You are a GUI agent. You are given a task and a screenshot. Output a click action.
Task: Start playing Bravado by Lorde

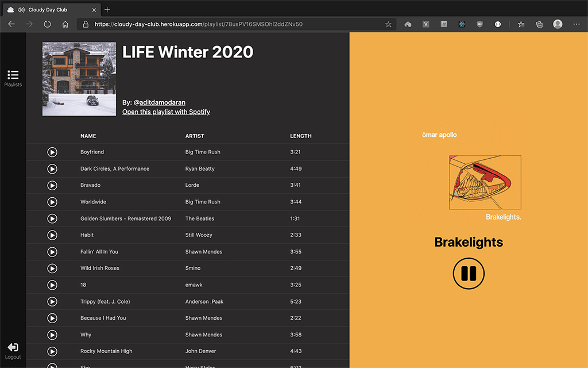pyautogui.click(x=52, y=186)
